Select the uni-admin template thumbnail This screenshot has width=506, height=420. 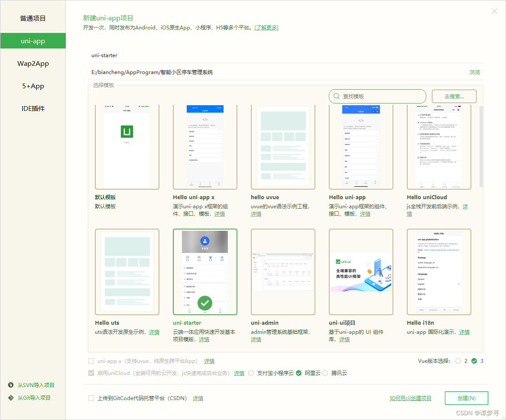point(283,272)
